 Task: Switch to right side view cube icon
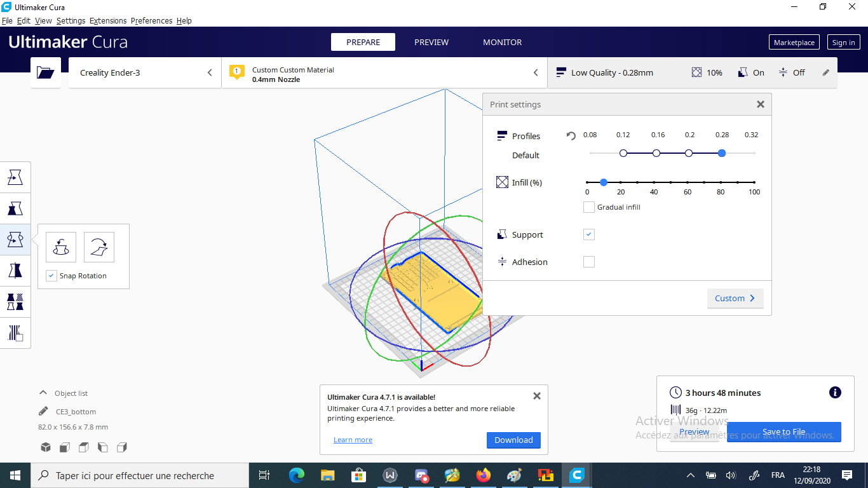click(122, 447)
